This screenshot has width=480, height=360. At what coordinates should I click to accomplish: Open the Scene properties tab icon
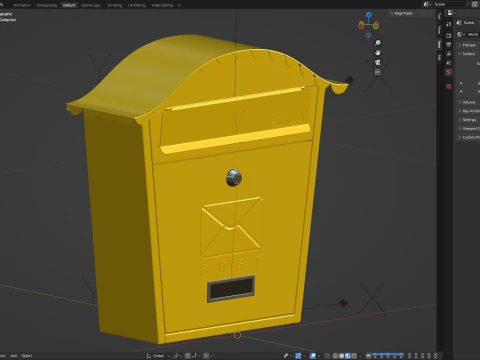[x=449, y=63]
